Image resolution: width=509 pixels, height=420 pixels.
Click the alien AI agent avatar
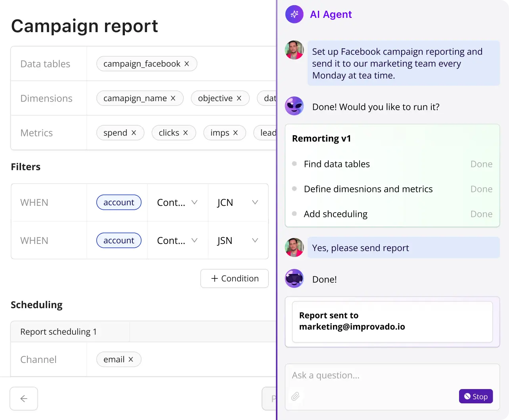pyautogui.click(x=294, y=106)
